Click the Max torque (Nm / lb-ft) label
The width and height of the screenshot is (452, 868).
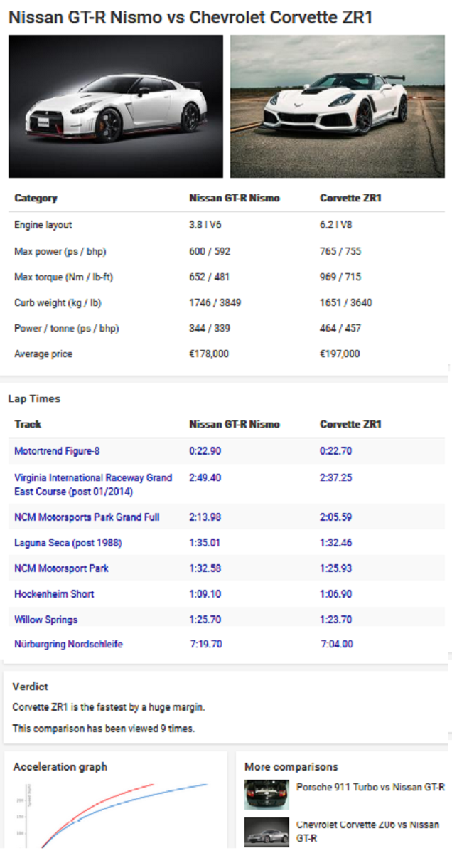click(63, 277)
